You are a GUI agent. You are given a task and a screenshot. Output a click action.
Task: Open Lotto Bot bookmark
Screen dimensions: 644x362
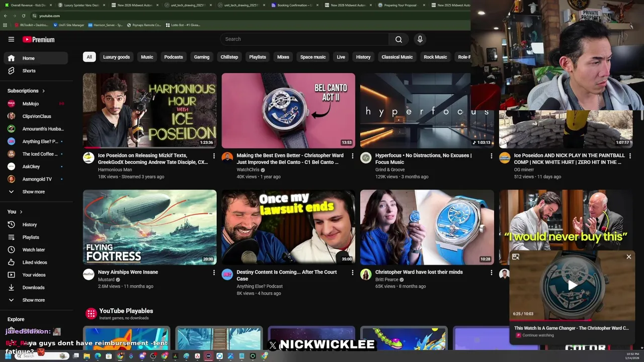(183, 25)
